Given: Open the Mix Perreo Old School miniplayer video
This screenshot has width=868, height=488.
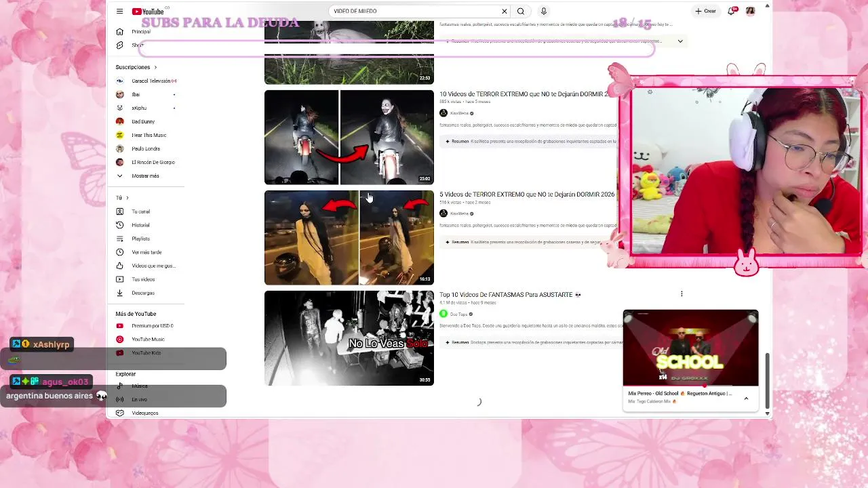Looking at the screenshot, I should point(690,348).
